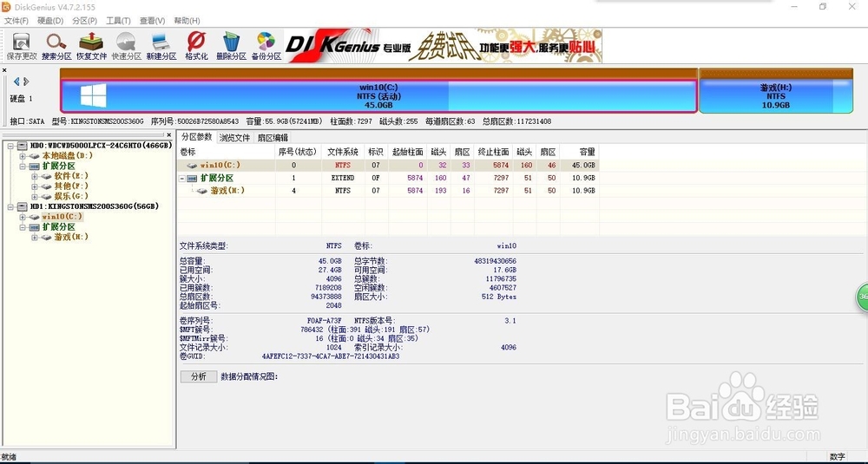Viewport: 868px width, 464px height.
Task: Go to next disk with right arrow
Action: coord(25,82)
